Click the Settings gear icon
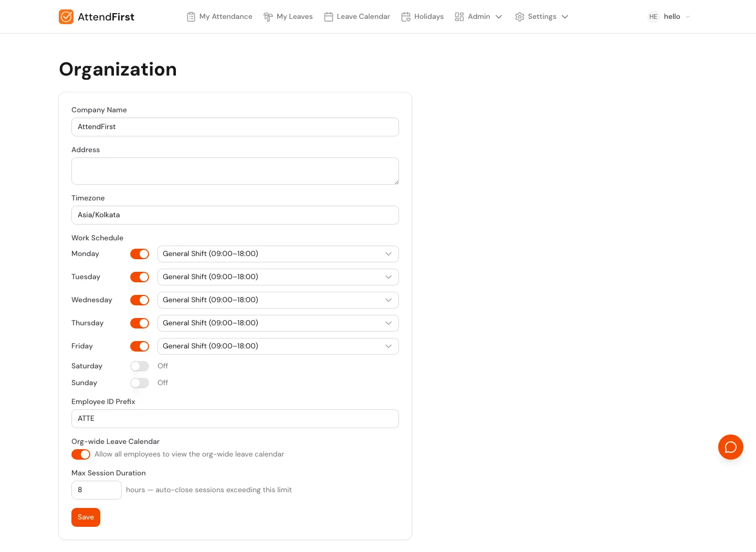Viewport: 756px width, 552px height. (520, 16)
